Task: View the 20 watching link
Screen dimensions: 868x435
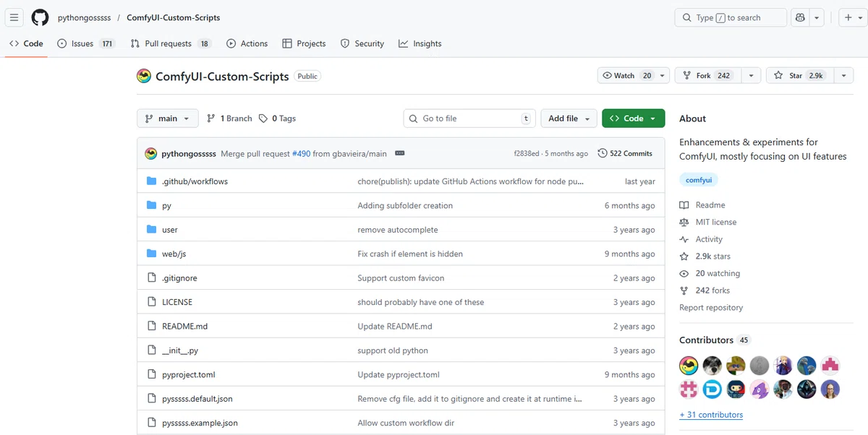Action: (x=710, y=274)
